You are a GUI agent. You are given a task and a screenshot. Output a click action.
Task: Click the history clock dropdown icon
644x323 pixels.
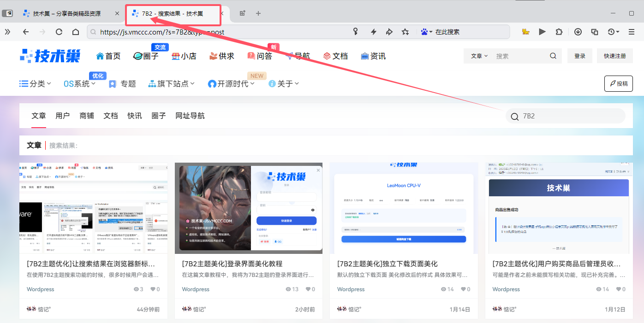(x=614, y=32)
